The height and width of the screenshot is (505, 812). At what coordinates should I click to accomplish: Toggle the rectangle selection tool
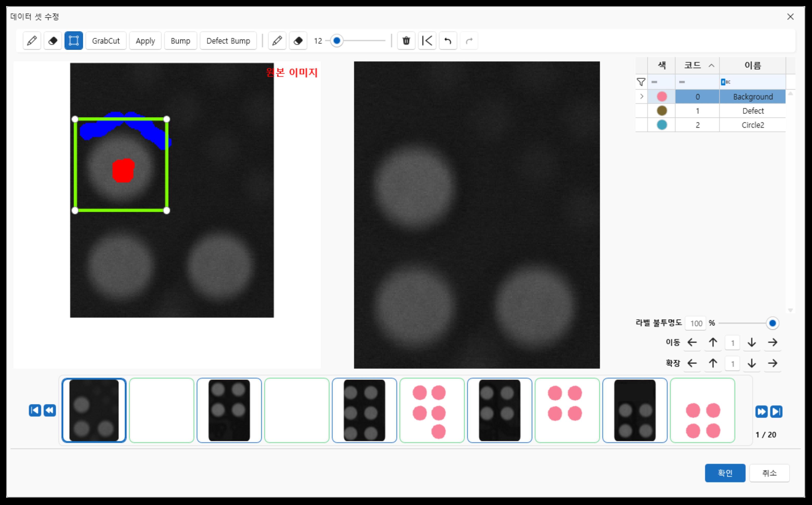coord(74,41)
